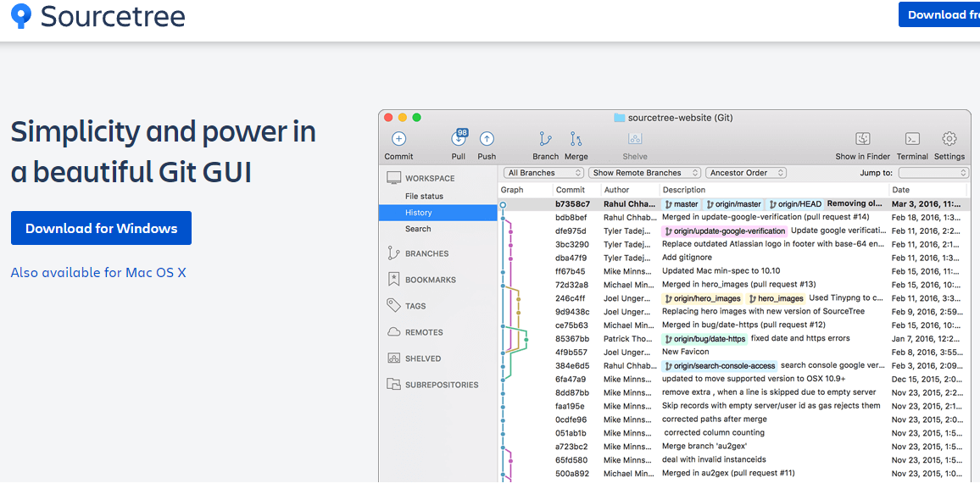The image size is (980, 489).
Task: Open the Show Remote Branches dropdown
Action: [644, 173]
